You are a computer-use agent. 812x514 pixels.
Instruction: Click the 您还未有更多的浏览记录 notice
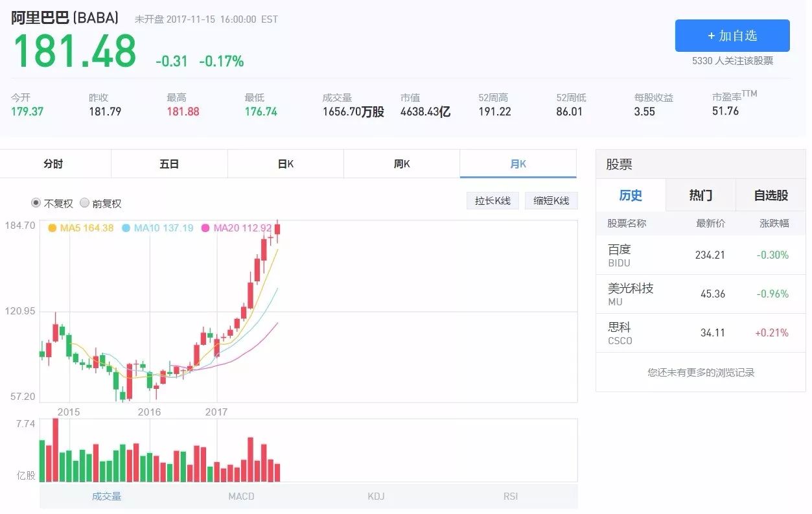click(x=701, y=373)
